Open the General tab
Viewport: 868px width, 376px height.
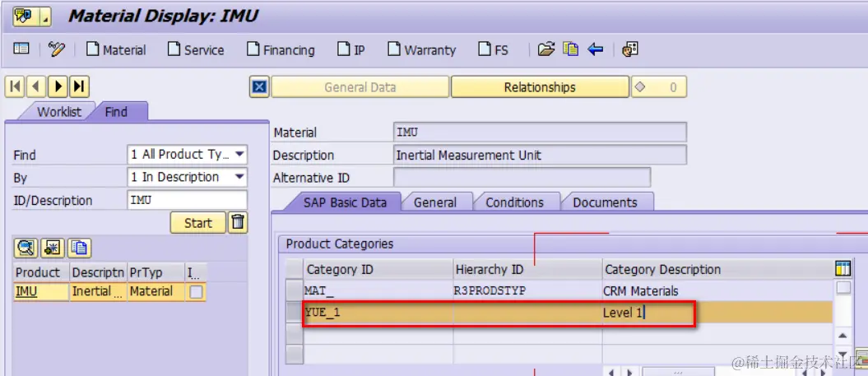coord(436,202)
